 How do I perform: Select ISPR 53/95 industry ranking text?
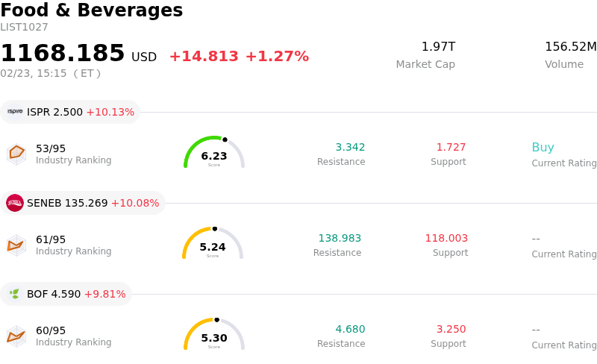(x=51, y=148)
